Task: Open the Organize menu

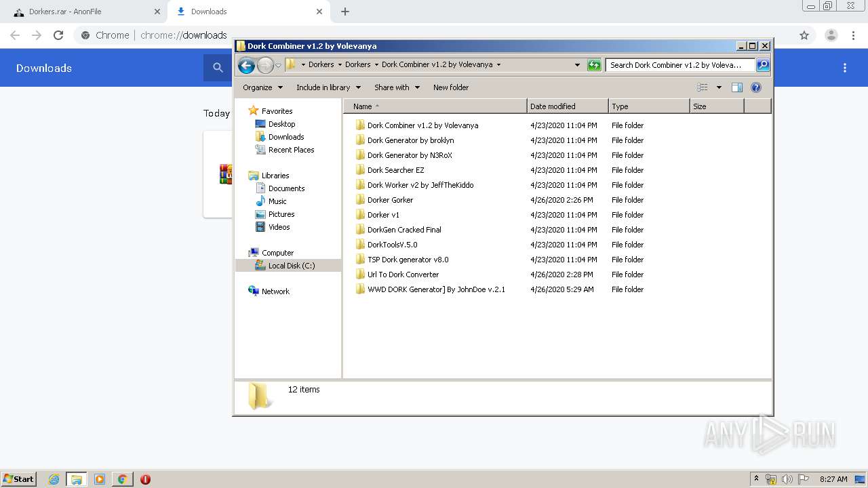Action: 262,87
